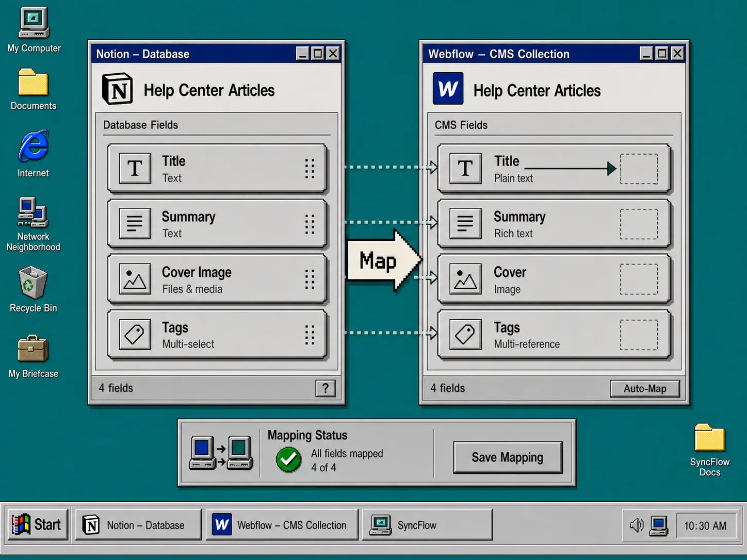747x560 pixels.
Task: Click the two-computers sync icon in status panel
Action: [221, 453]
